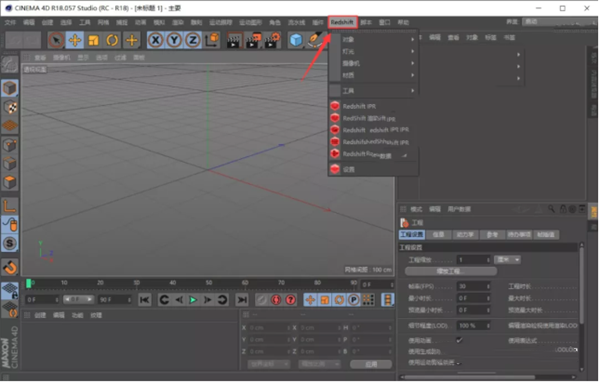This screenshot has width=600, height=382.
Task: Click the 90 F end frame field
Action: click(115, 299)
